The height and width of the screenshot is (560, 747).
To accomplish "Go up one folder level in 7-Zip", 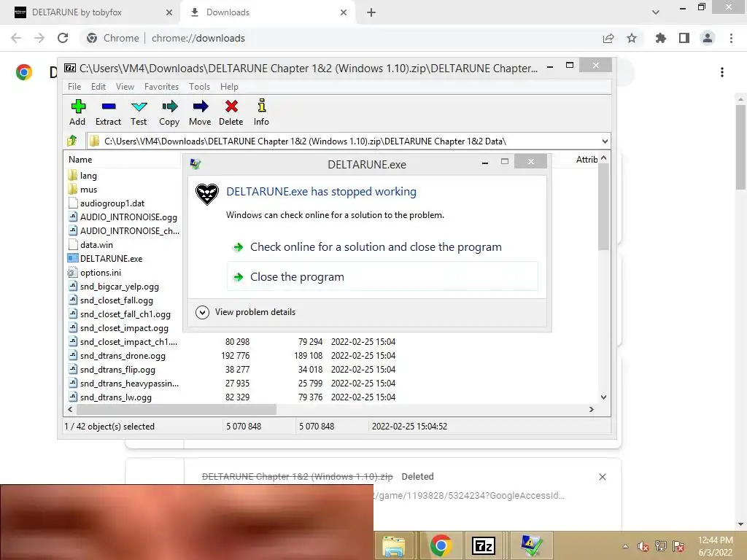I will (72, 141).
